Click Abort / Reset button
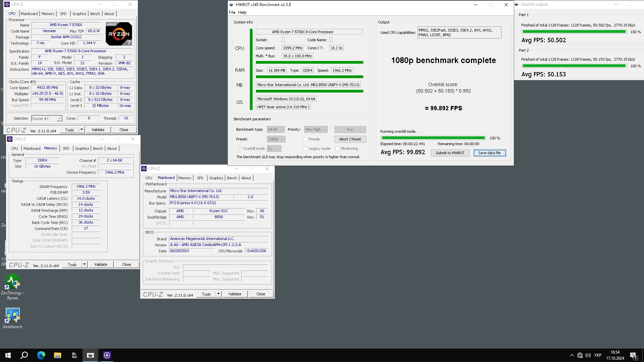Image resolution: width=644 pixels, height=362 pixels. (350, 139)
